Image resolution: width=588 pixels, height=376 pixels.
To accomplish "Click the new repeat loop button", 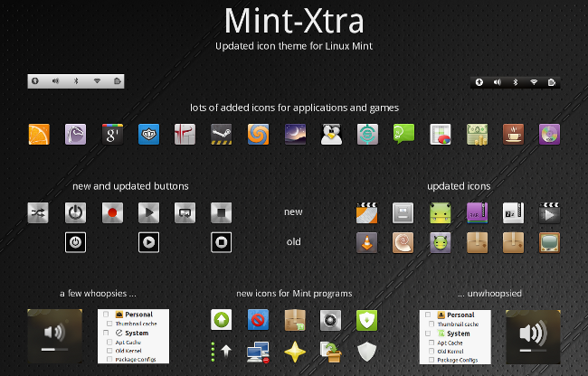I will [185, 212].
